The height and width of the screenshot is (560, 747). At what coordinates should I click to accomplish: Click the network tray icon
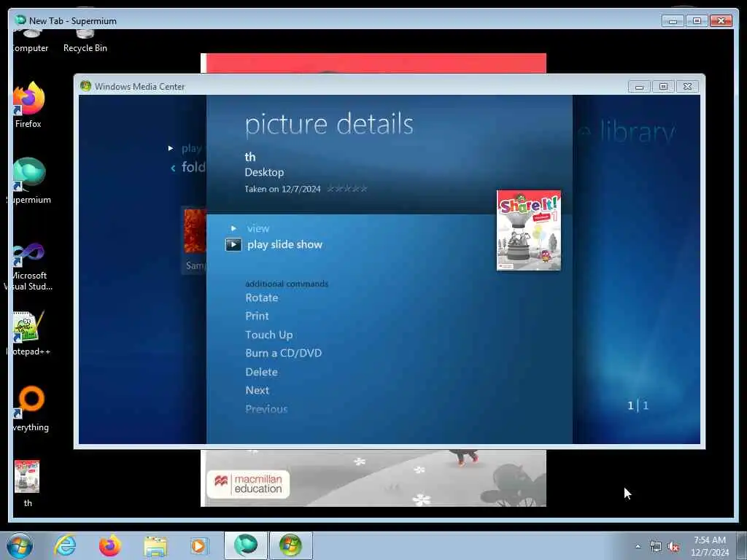tap(656, 547)
